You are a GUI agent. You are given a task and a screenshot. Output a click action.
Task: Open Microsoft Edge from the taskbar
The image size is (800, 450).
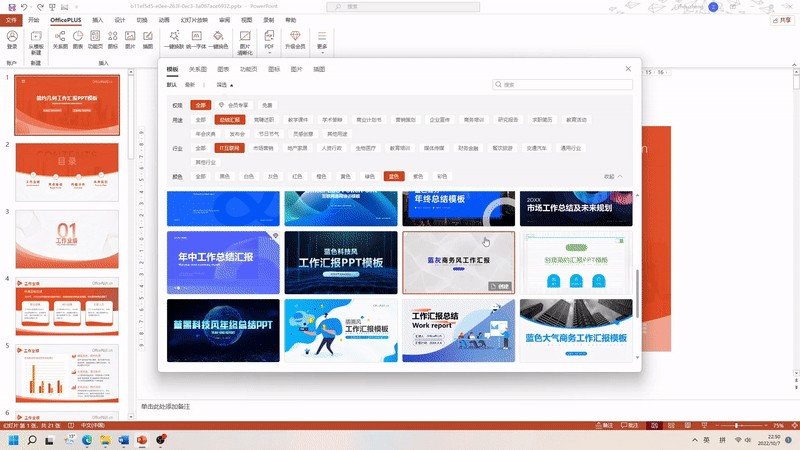click(x=87, y=440)
